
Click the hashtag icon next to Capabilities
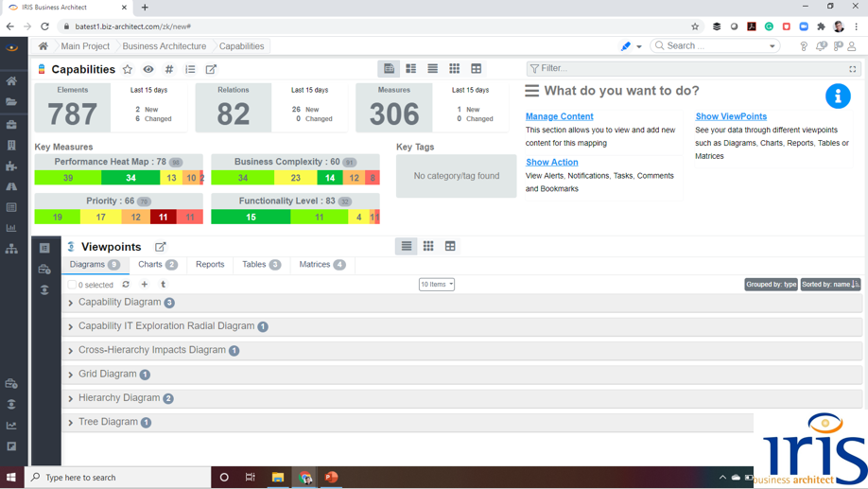tap(169, 69)
